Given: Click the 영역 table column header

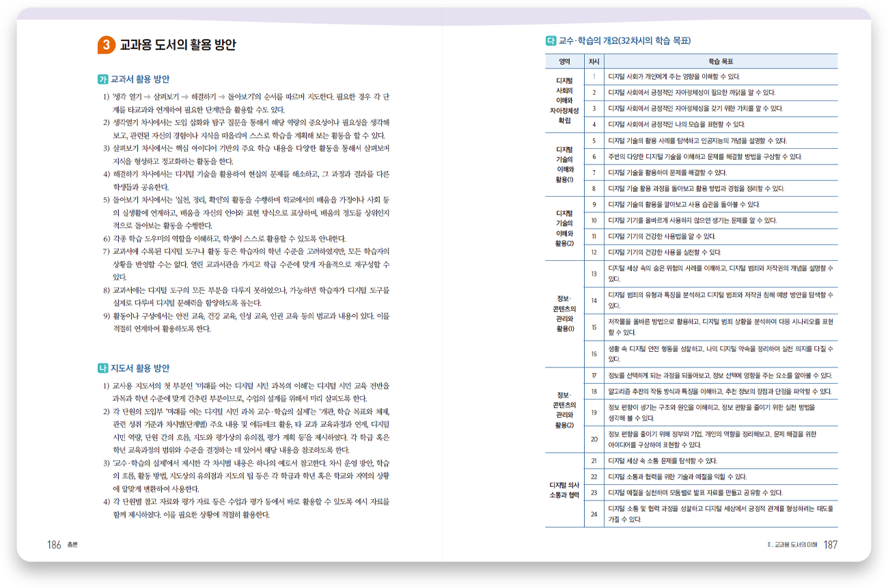Looking at the screenshot, I should 564,61.
